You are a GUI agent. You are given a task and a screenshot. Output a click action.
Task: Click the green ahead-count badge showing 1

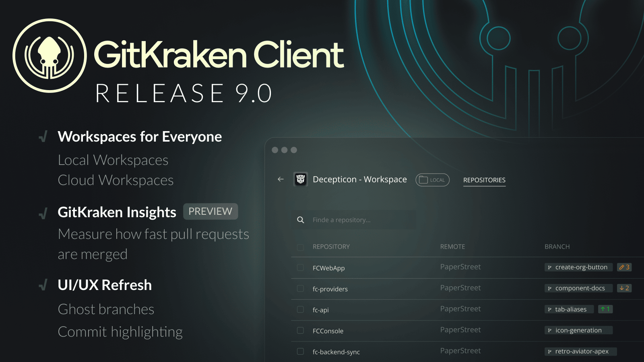point(605,309)
